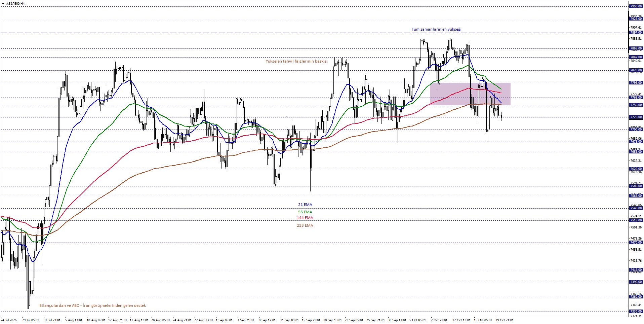Screen dimensions: 644x324
Task: Select the "Bilançolardan ve ABD - İran" support note
Action: tap(92, 305)
